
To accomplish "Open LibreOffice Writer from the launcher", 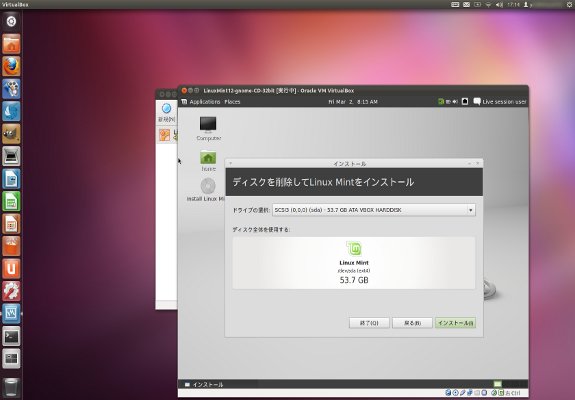I will click(x=11, y=179).
